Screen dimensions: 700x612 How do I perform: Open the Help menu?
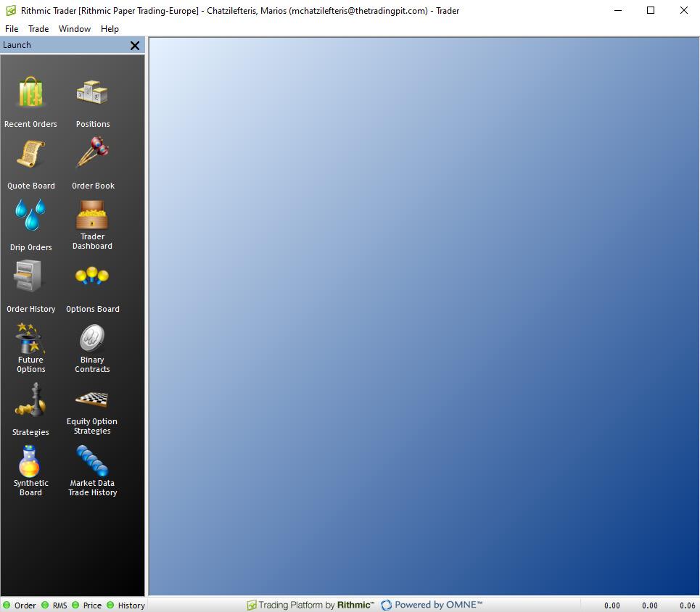coord(110,29)
